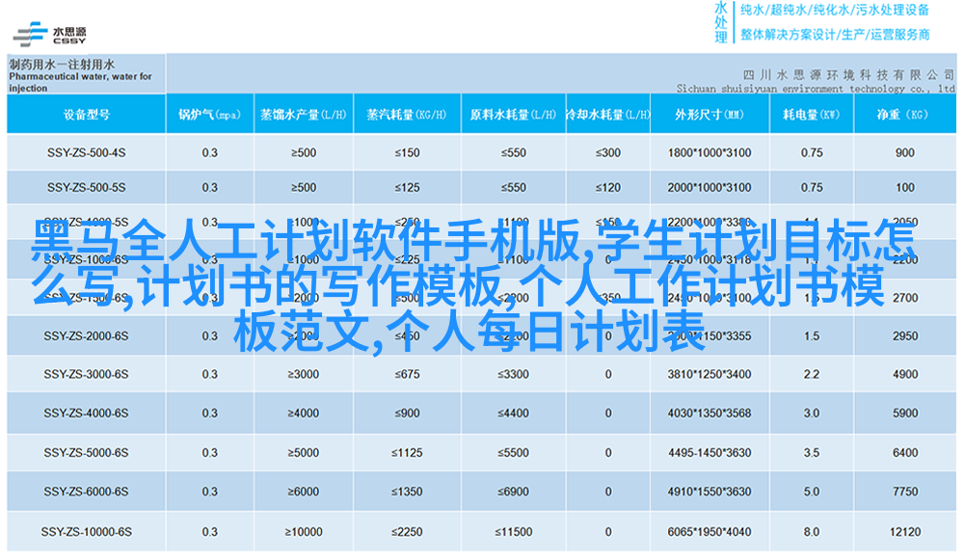Select the SSY-ZS-10000-6S model row

pos(86,532)
